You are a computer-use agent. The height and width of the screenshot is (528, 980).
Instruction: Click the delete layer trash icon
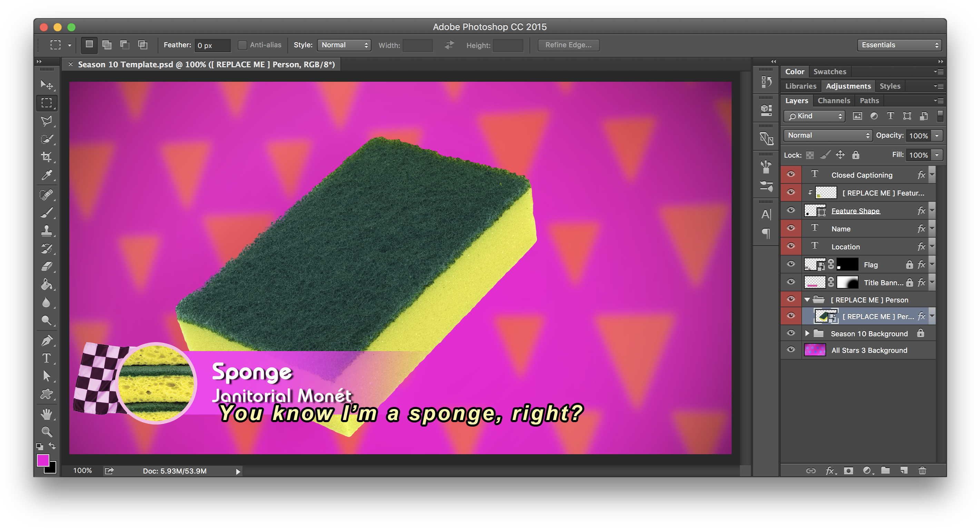[x=922, y=470]
